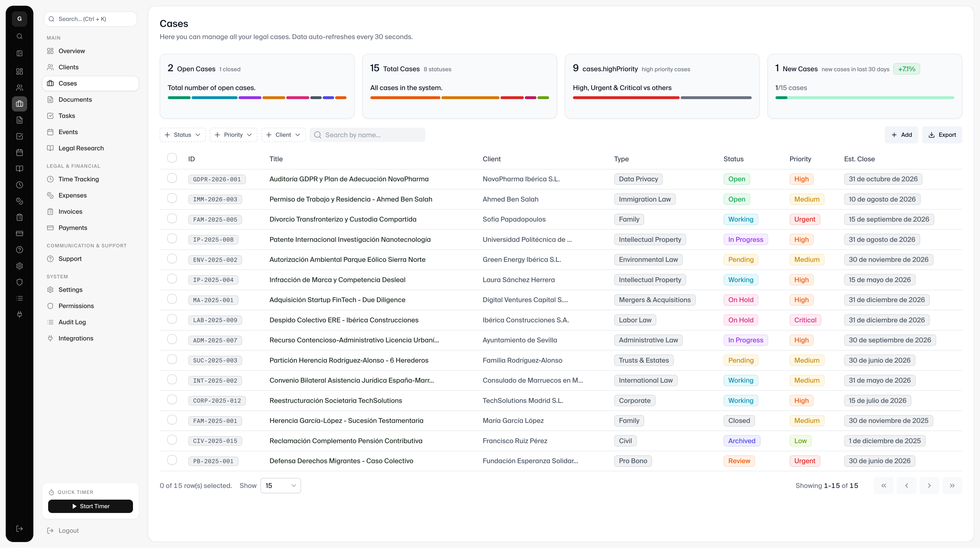Click the logout icon at rail bottom

[x=19, y=529]
